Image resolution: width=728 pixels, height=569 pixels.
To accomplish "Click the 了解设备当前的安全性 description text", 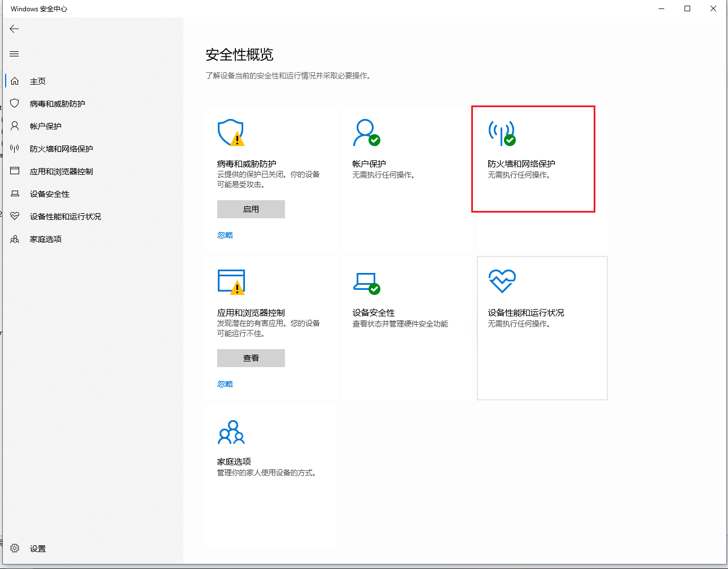I will coord(288,76).
